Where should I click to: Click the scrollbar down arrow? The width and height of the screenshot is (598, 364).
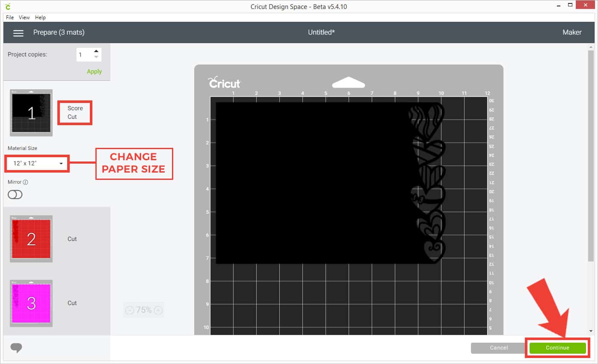(x=591, y=331)
